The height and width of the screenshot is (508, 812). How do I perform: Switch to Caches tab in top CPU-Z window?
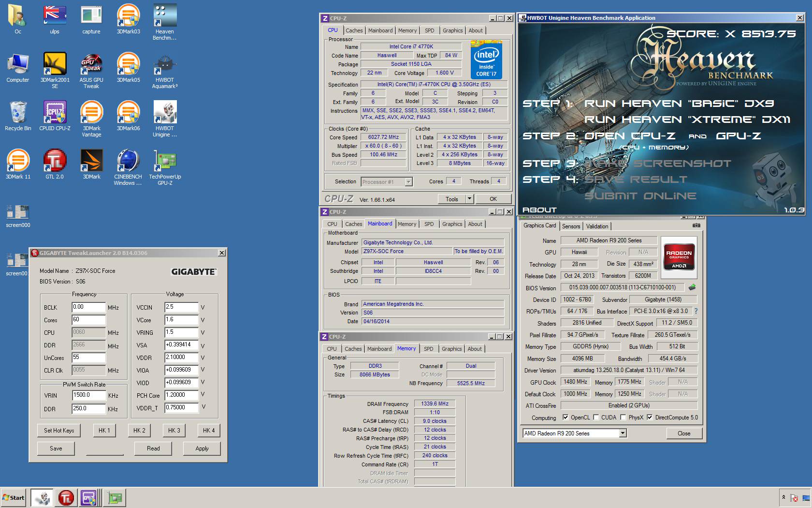pyautogui.click(x=354, y=30)
